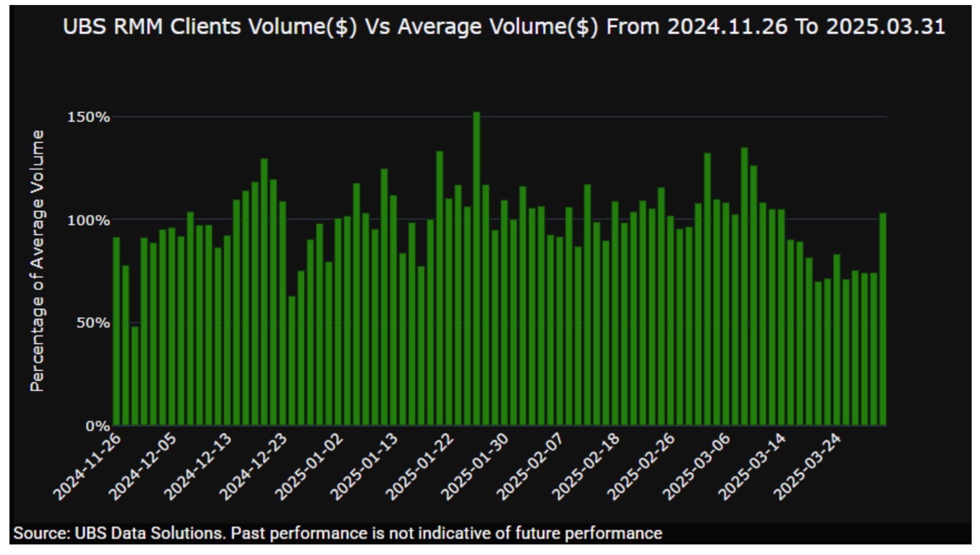Select the first bar above 2024-11-26
Screen dimensions: 980x555
[x=116, y=331]
